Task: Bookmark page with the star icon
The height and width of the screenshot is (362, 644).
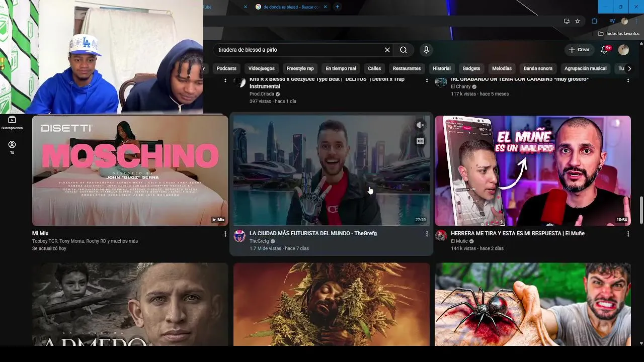Action: point(578,21)
